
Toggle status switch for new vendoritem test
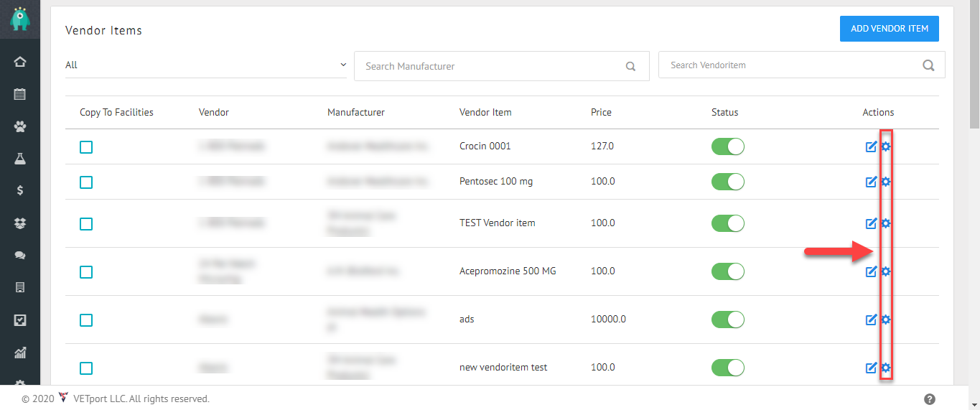coord(728,368)
